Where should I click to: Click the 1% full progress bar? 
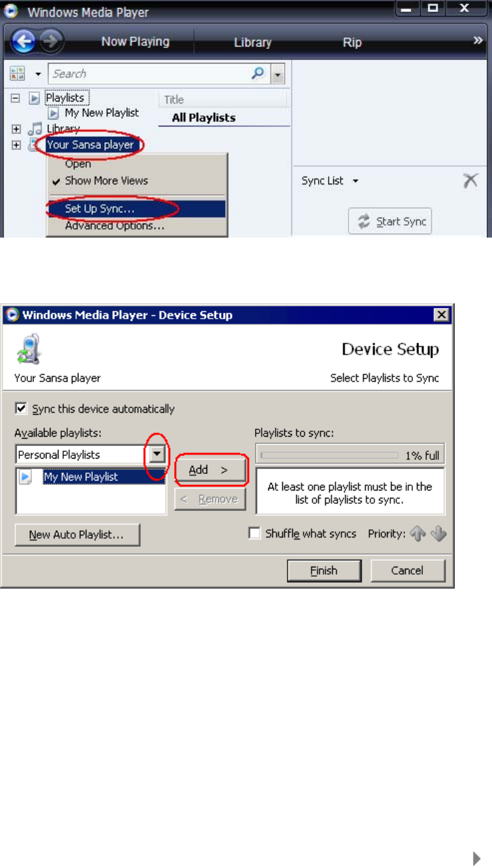pyautogui.click(x=350, y=455)
